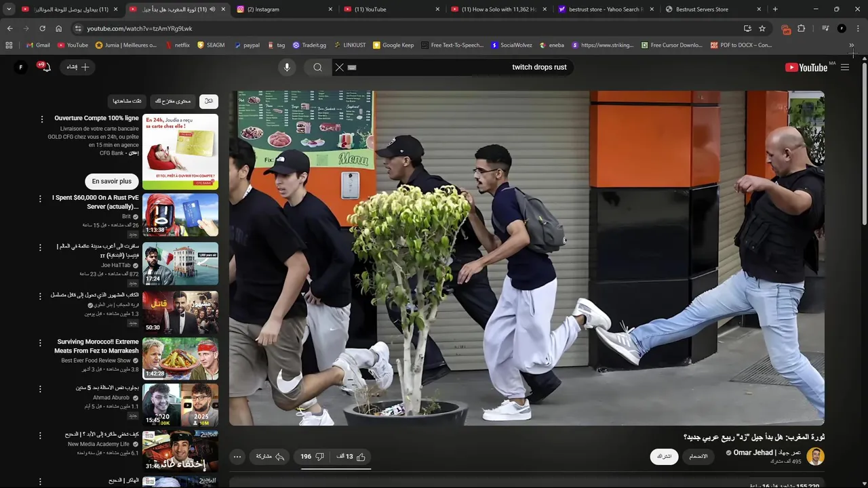
Task: Open more actions ellipsis under video
Action: tap(237, 457)
